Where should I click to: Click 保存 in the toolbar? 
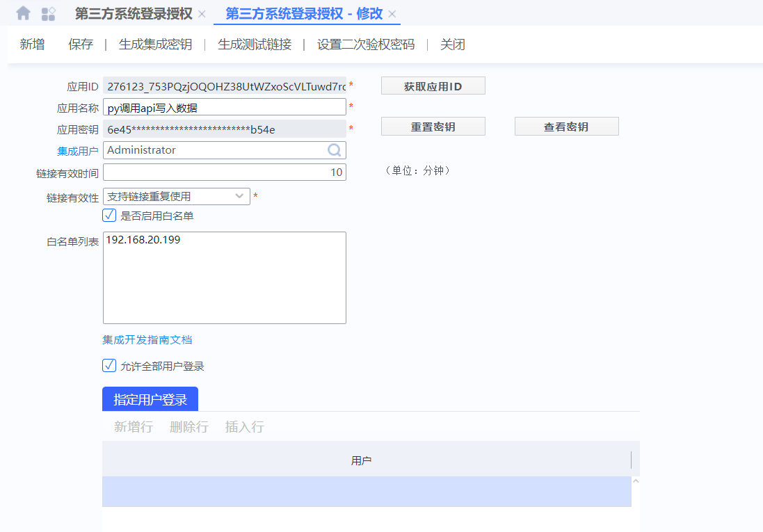[81, 45]
